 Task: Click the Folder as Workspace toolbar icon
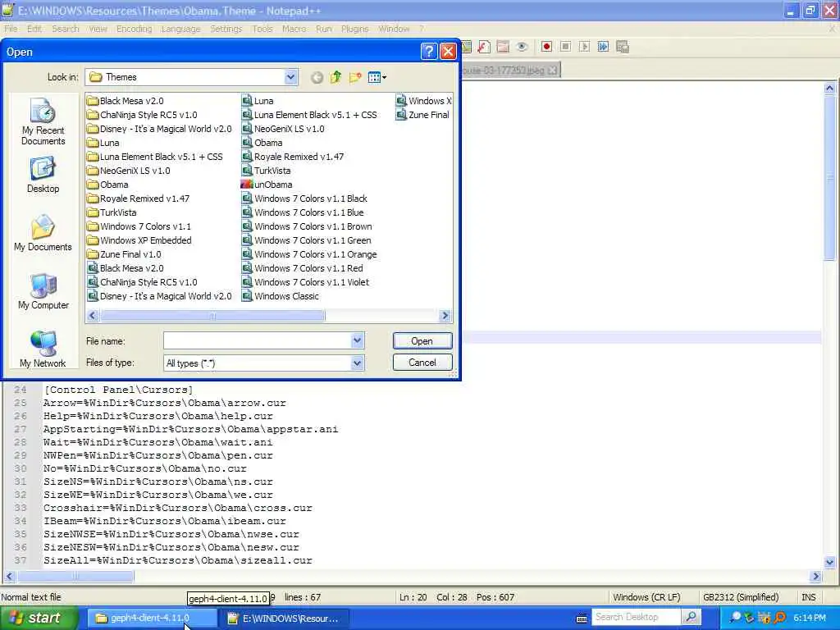[x=503, y=47]
